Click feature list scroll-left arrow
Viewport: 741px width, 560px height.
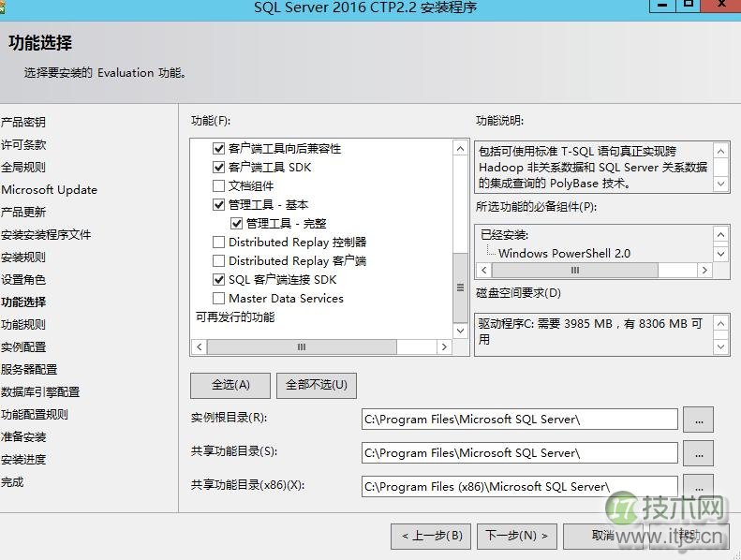(x=199, y=346)
